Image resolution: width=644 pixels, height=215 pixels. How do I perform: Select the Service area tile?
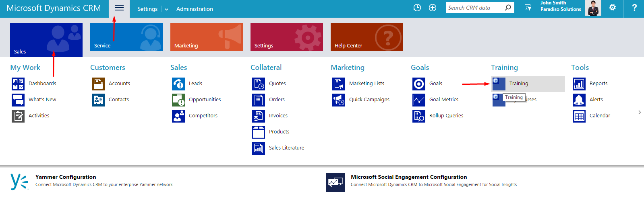click(x=126, y=37)
